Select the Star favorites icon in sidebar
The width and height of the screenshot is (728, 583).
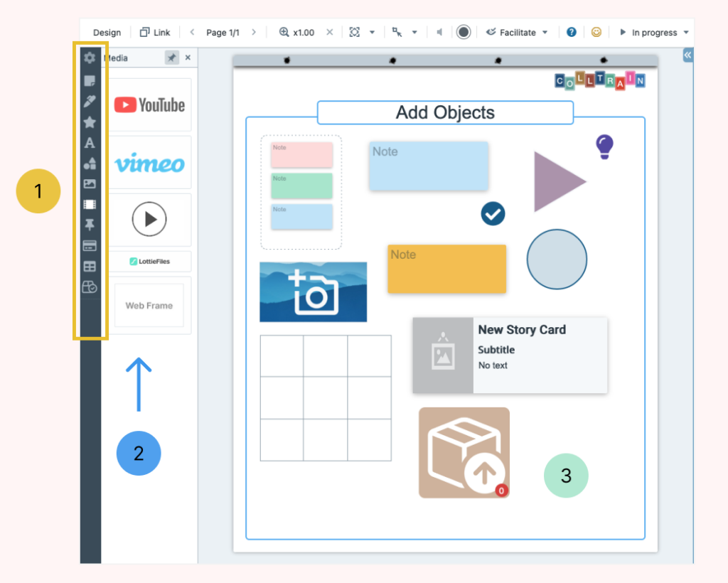pyautogui.click(x=90, y=122)
